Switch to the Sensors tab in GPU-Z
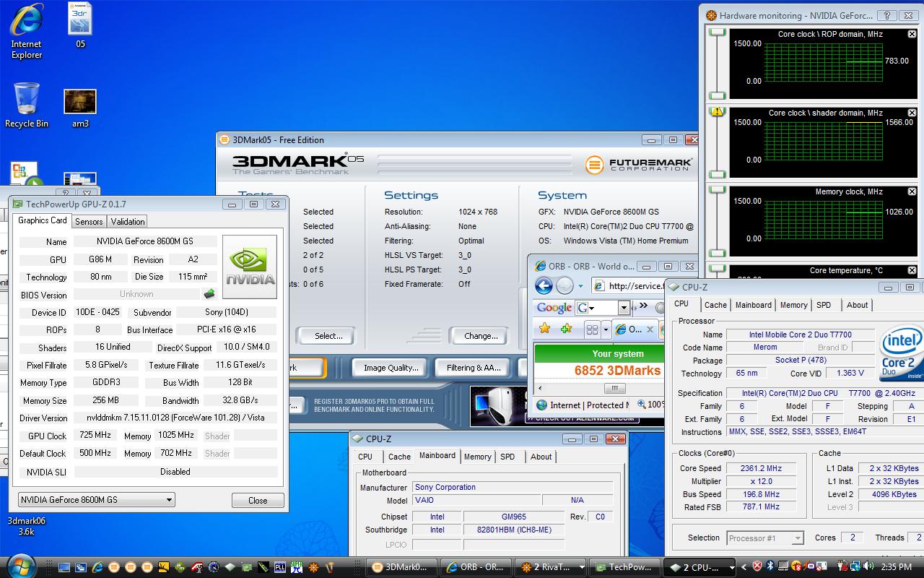Image resolution: width=924 pixels, height=578 pixels. 89,221
